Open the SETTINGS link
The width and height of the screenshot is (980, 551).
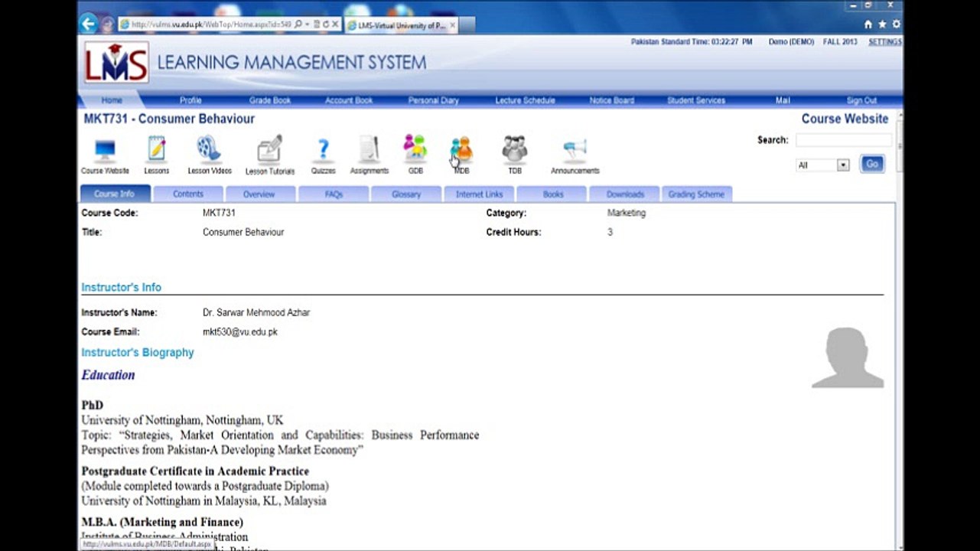pyautogui.click(x=885, y=42)
